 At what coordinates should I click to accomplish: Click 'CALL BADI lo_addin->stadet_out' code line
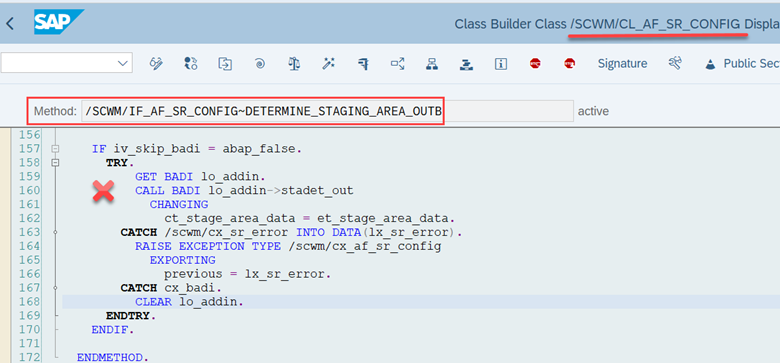244,190
